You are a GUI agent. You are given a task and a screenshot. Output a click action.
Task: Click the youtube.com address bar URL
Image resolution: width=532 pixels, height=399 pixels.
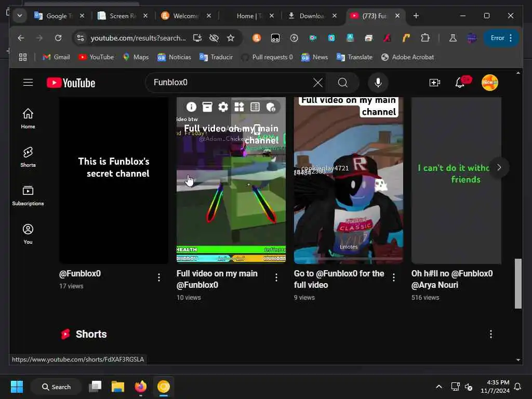(138, 38)
